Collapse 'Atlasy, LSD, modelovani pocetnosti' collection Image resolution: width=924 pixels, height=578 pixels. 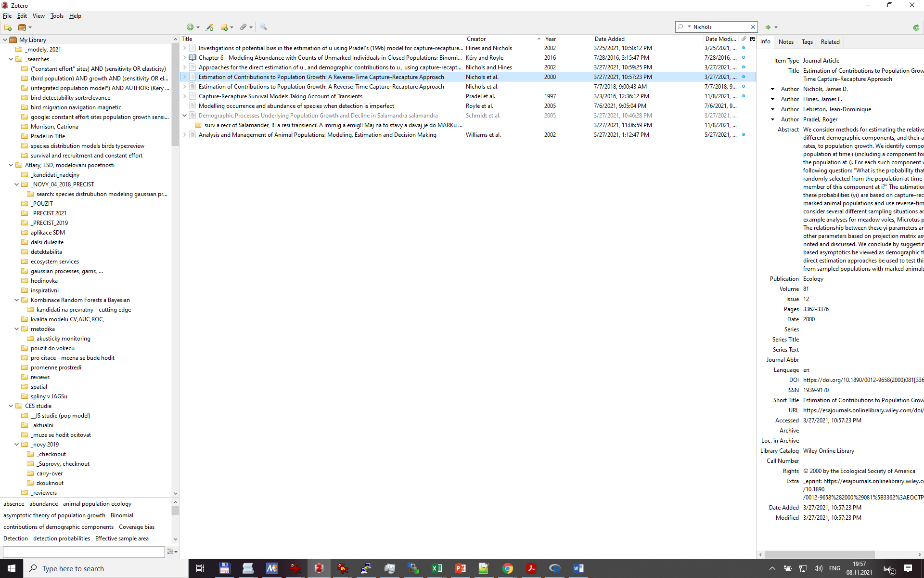pos(11,165)
